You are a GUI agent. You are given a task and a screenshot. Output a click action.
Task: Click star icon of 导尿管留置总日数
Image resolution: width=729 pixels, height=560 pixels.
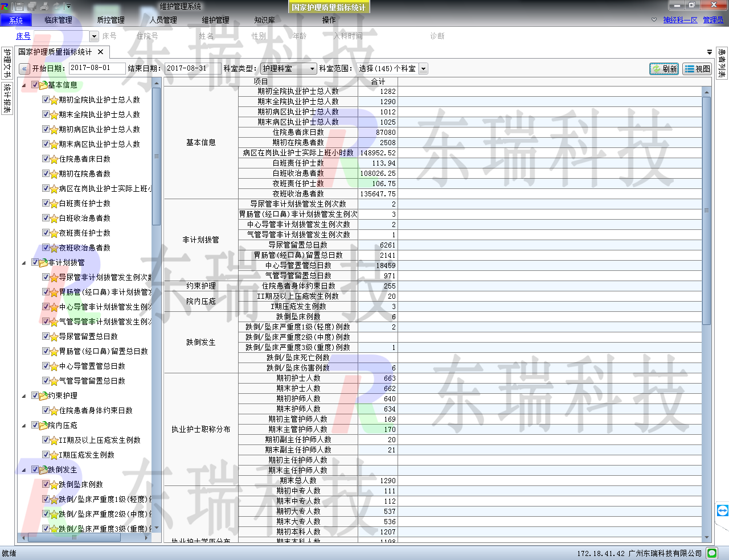pyautogui.click(x=54, y=337)
